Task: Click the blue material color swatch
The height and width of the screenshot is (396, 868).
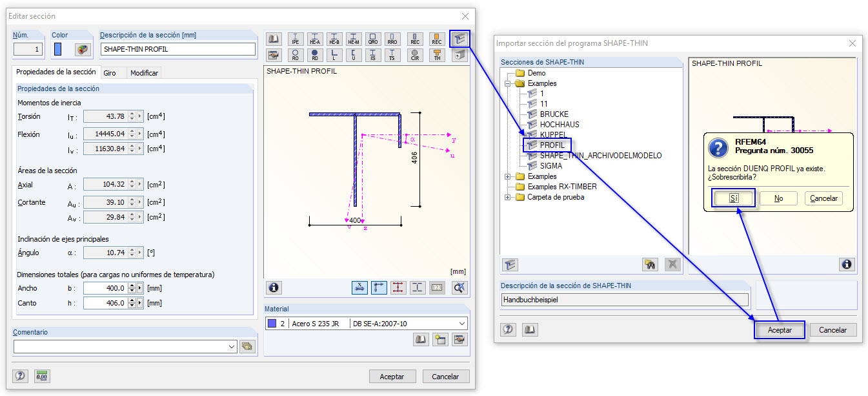Action: pyautogui.click(x=272, y=323)
